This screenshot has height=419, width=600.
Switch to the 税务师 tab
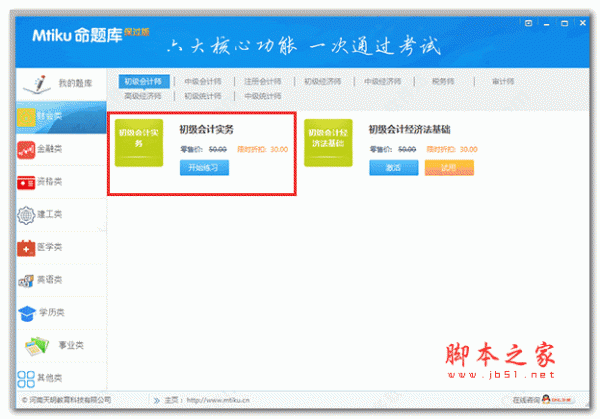pyautogui.click(x=443, y=82)
